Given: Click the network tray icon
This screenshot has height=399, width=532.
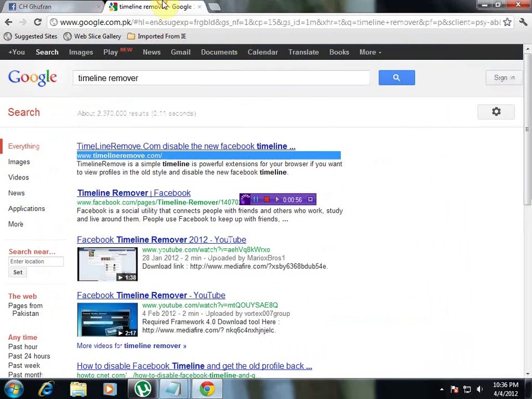Looking at the screenshot, I should (x=467, y=389).
